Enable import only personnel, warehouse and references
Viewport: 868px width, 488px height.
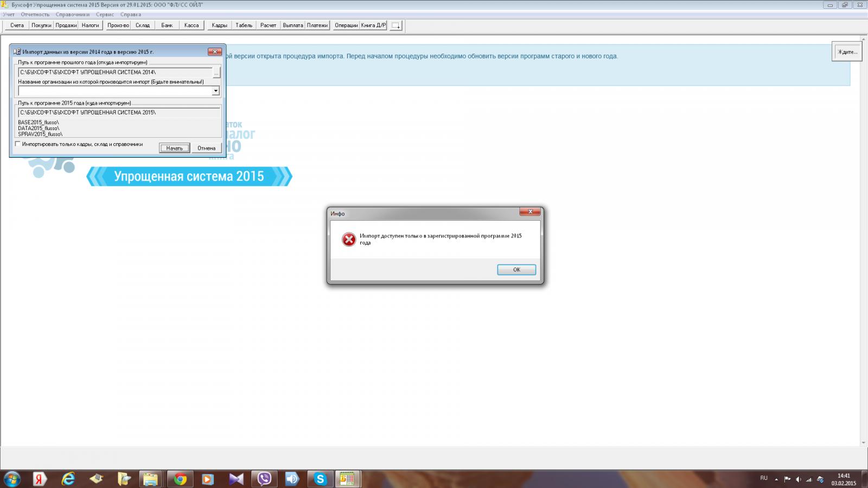(18, 144)
